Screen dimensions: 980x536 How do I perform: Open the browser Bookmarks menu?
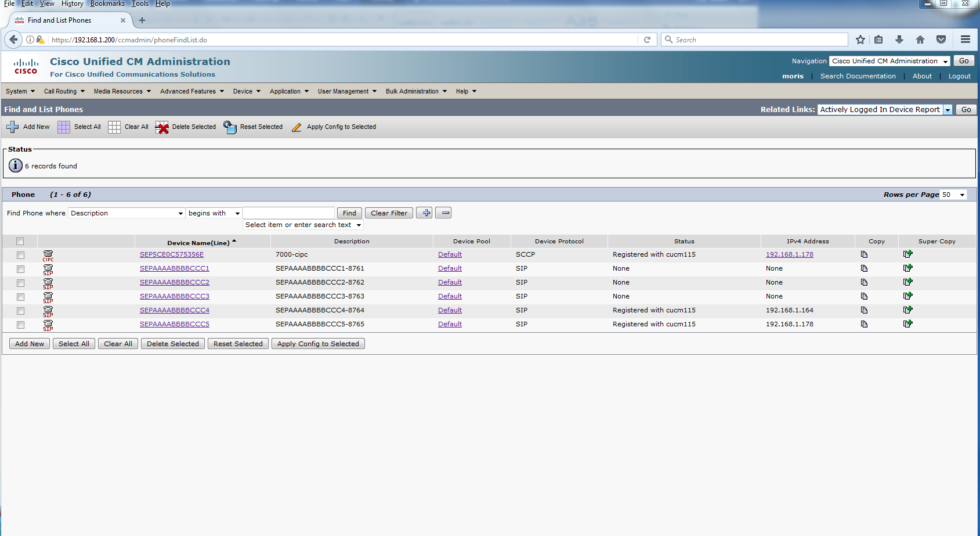[x=107, y=3]
